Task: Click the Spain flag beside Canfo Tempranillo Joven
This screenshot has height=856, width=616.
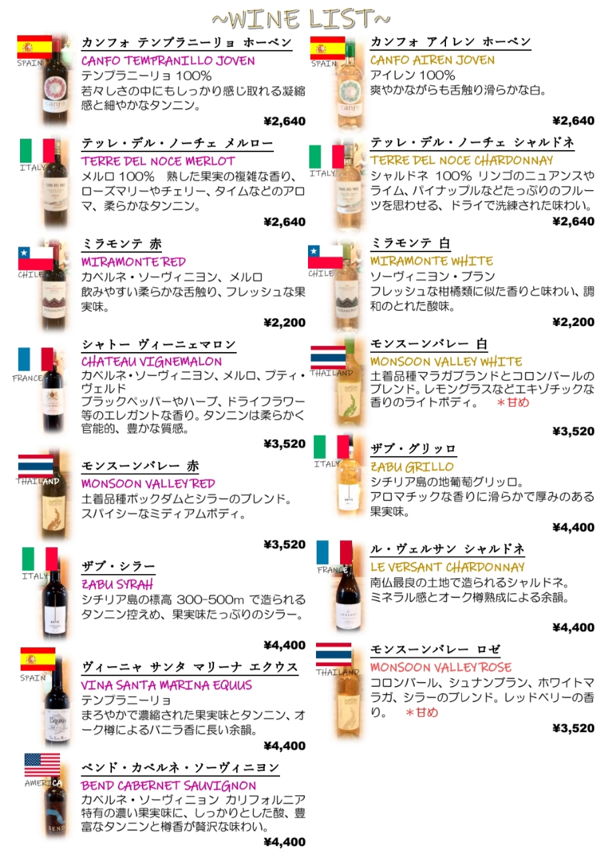Action: (35, 47)
